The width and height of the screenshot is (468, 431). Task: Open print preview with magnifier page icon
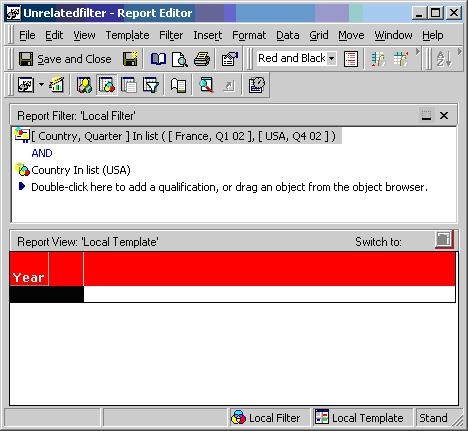180,59
